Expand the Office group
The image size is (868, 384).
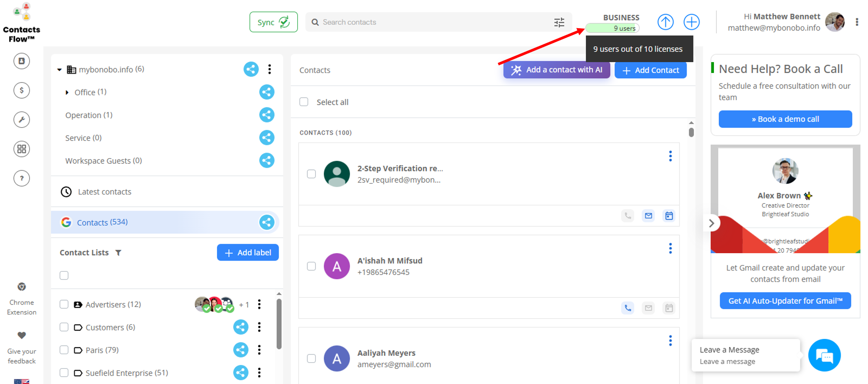tap(67, 93)
